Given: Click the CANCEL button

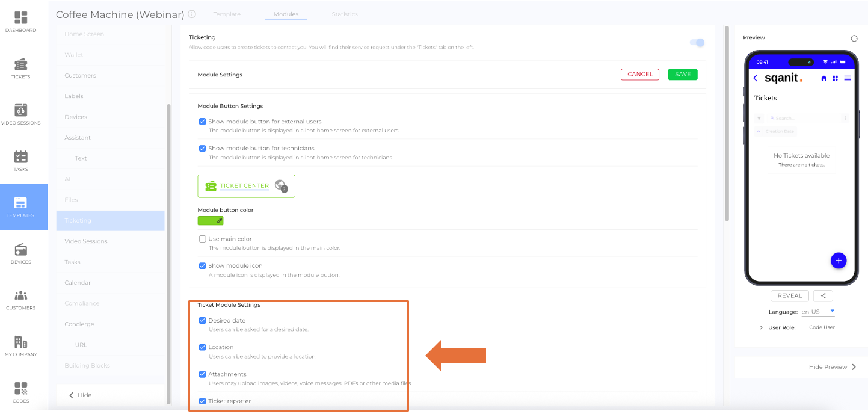Looking at the screenshot, I should click(x=639, y=75).
